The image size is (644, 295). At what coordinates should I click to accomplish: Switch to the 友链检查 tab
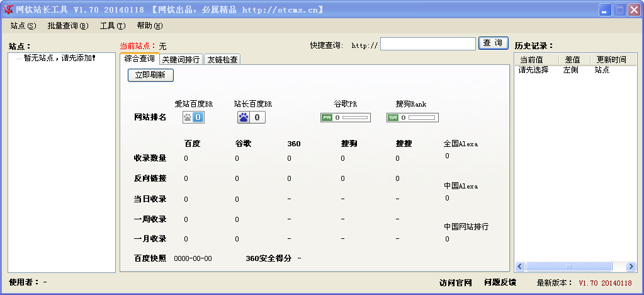[222, 60]
